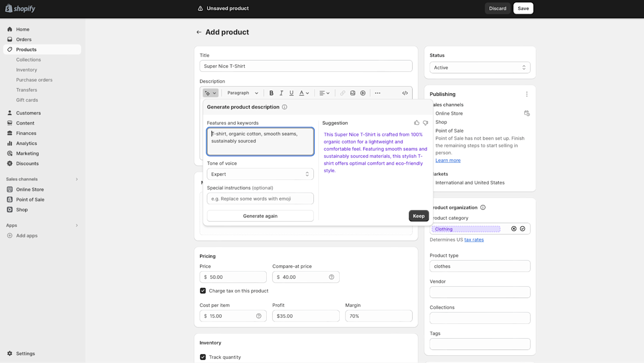Click Keep to accept the suggestion
This screenshot has width=644, height=363.
point(419,216)
